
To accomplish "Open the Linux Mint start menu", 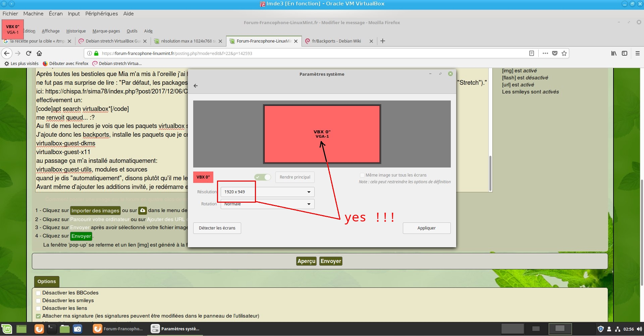I will (7, 329).
